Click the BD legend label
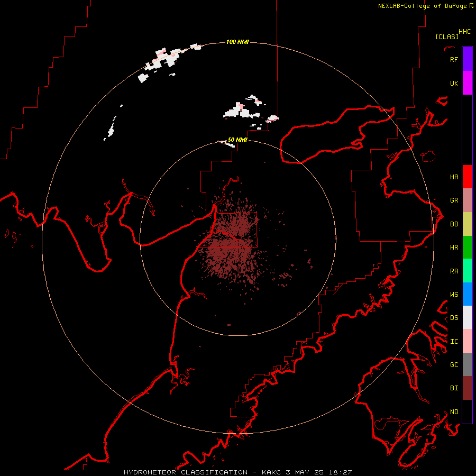Image resolution: width=476 pixels, height=476 pixels. [454, 224]
